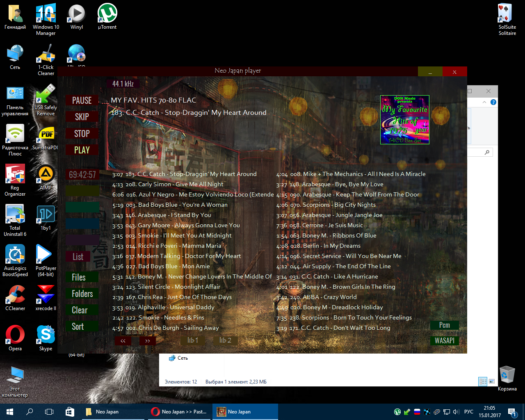Select track 002. Chris De Burgh - Sailing Away
Image resolution: width=525 pixels, height=420 pixels.
(165, 328)
